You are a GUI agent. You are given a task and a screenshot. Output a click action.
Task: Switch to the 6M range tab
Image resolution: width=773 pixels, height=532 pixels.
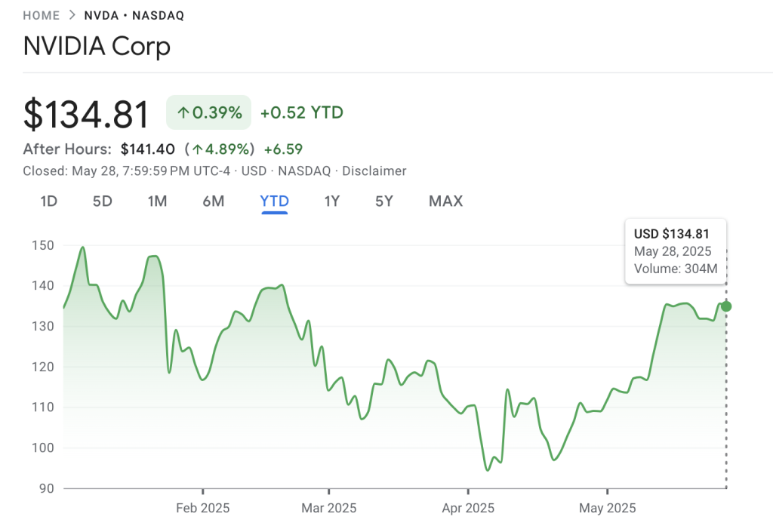point(214,201)
